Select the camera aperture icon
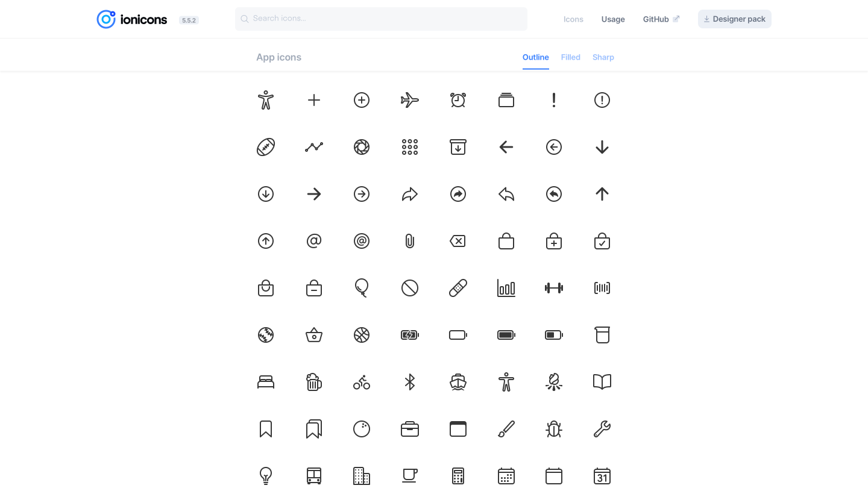 pyautogui.click(x=362, y=147)
